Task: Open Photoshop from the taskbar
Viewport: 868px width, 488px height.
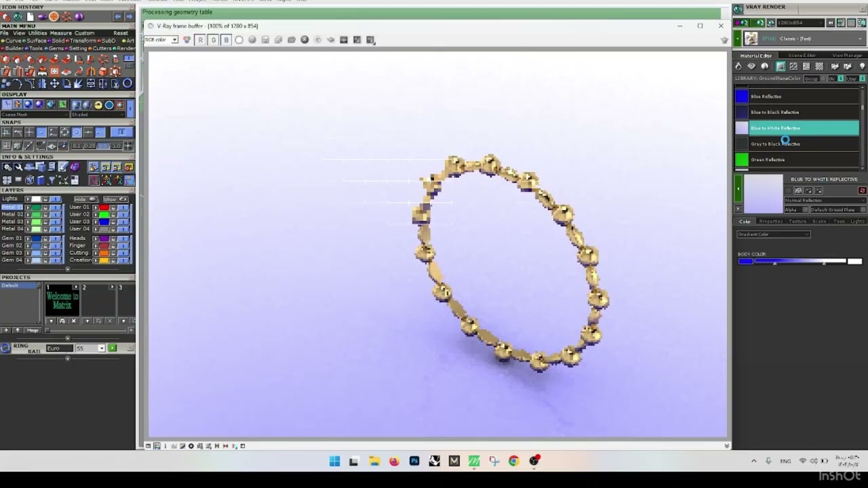Action: [x=414, y=461]
